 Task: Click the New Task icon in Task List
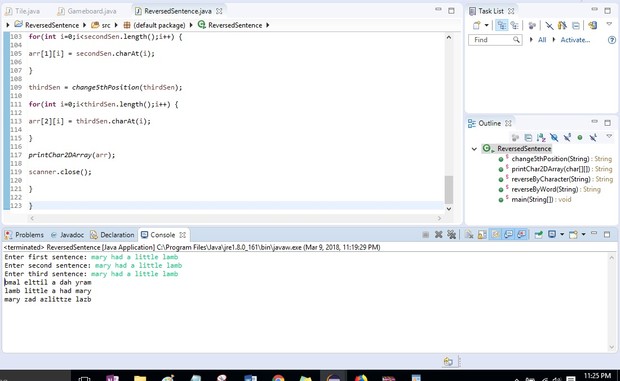(477, 25)
